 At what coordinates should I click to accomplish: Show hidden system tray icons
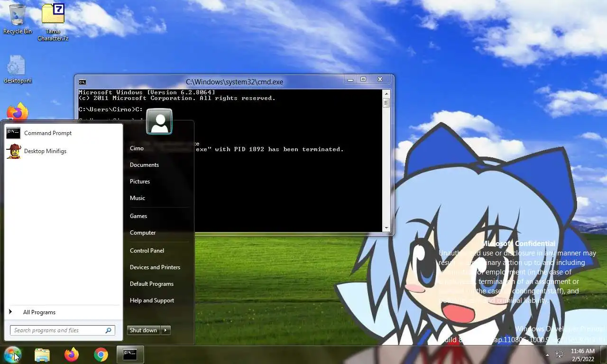pos(547,355)
